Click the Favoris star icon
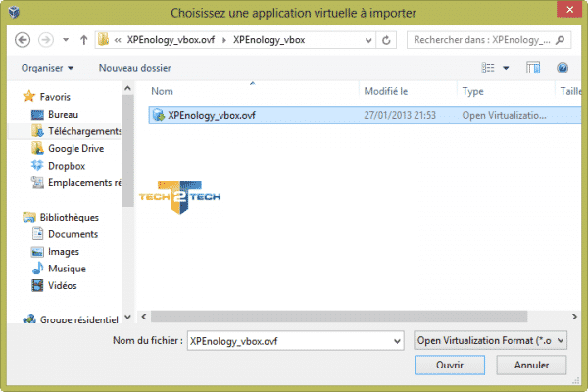Viewport: 588px width, 392px height. pos(28,96)
